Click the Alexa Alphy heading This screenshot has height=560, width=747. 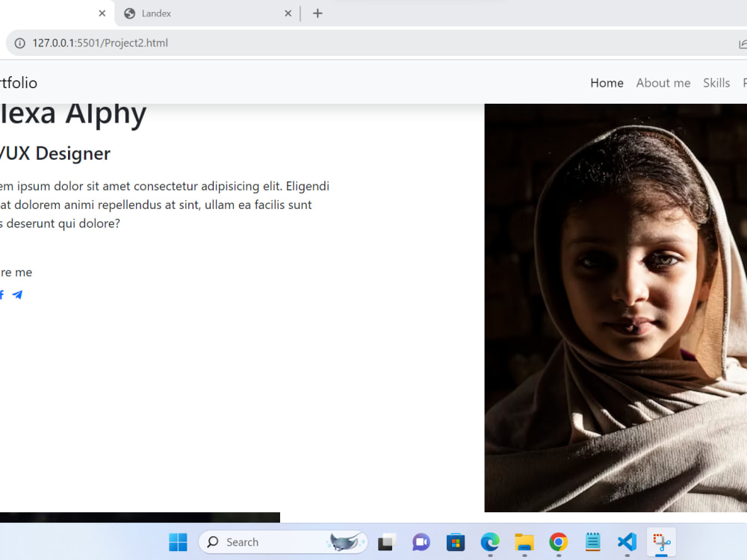tap(73, 114)
